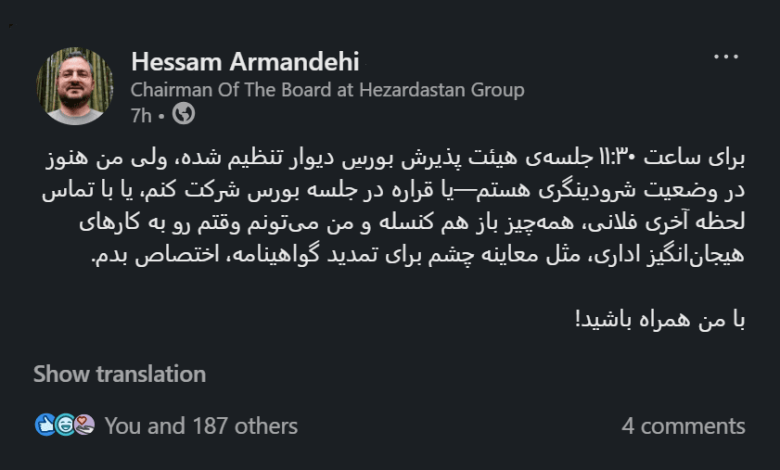The image size is (780, 470).
Task: Click the globe public visibility icon
Action: 183,115
